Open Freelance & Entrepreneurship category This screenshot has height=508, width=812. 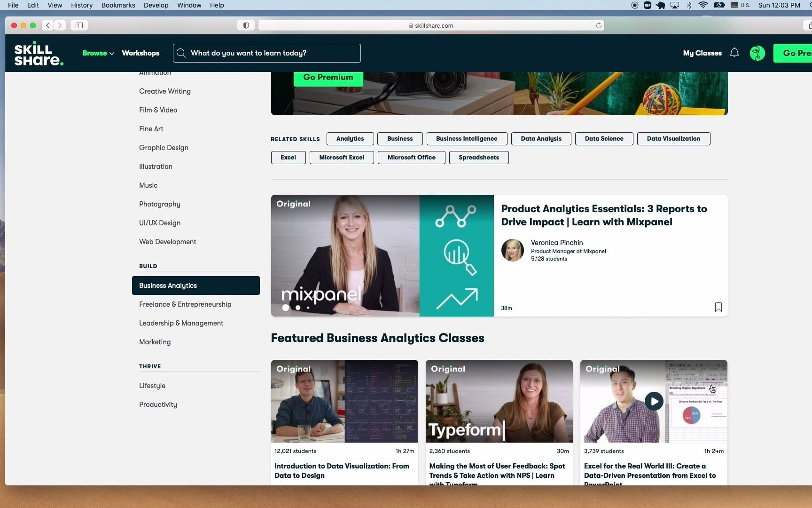tap(185, 304)
